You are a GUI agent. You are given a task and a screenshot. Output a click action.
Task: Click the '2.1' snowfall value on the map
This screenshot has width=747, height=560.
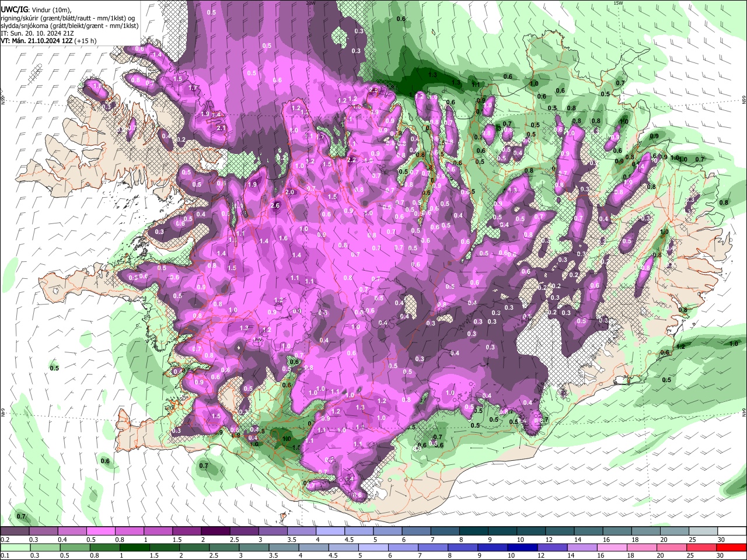(221, 128)
